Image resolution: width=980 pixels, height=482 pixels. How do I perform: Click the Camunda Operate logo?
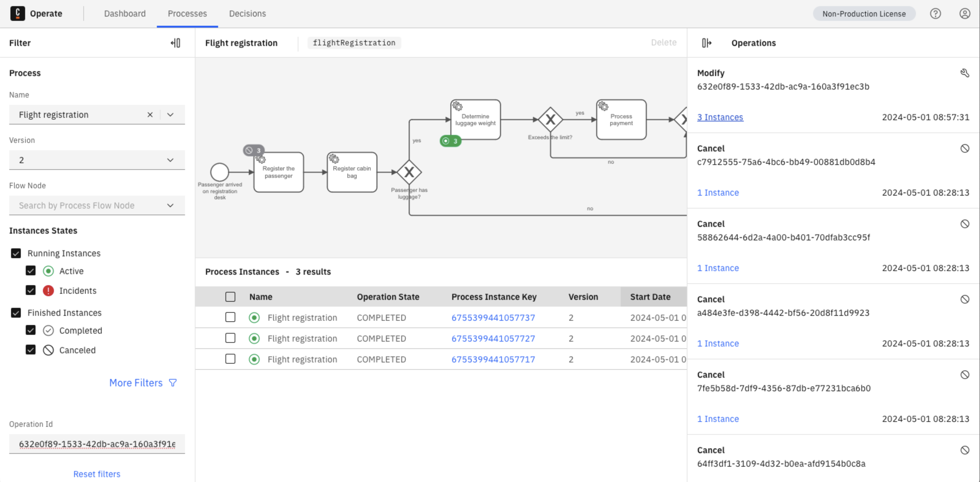click(x=17, y=14)
